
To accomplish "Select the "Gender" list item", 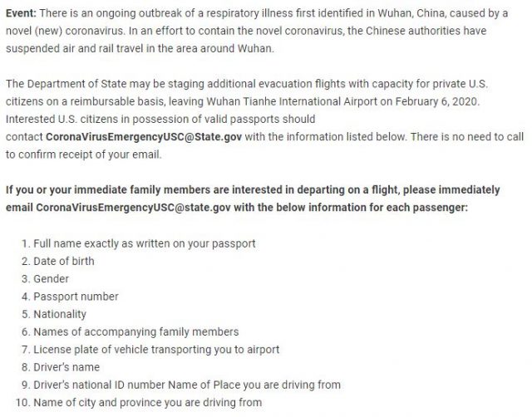I will coord(51,279).
